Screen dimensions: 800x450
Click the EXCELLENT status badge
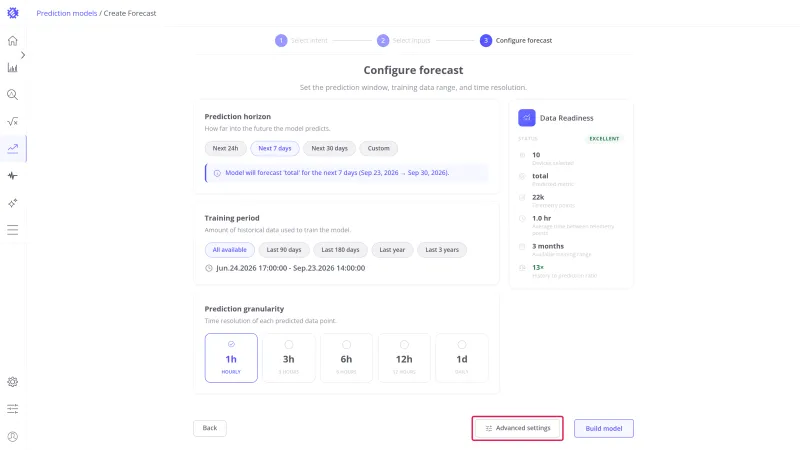tap(604, 139)
